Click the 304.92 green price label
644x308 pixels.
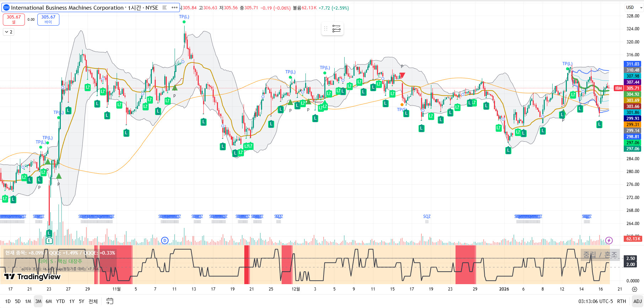click(x=633, y=94)
